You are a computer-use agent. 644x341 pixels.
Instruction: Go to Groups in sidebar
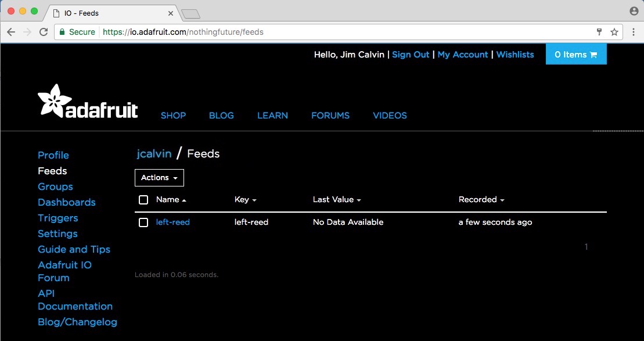[55, 186]
